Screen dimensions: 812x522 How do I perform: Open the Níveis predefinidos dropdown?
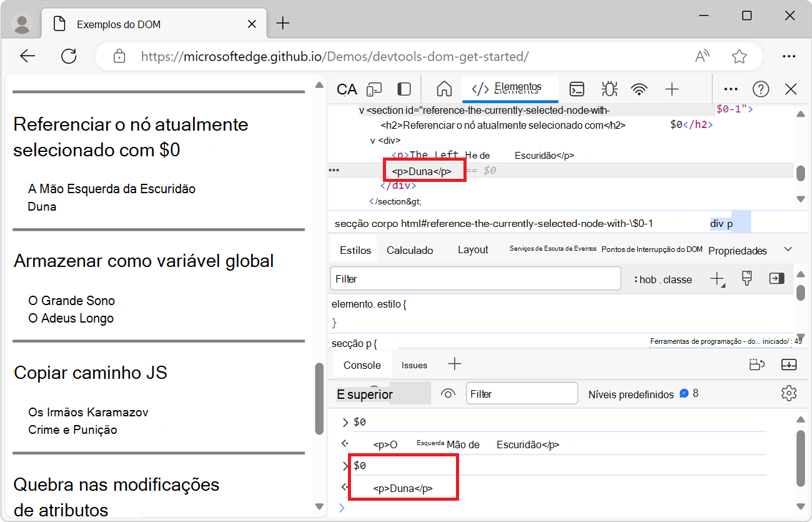point(631,394)
